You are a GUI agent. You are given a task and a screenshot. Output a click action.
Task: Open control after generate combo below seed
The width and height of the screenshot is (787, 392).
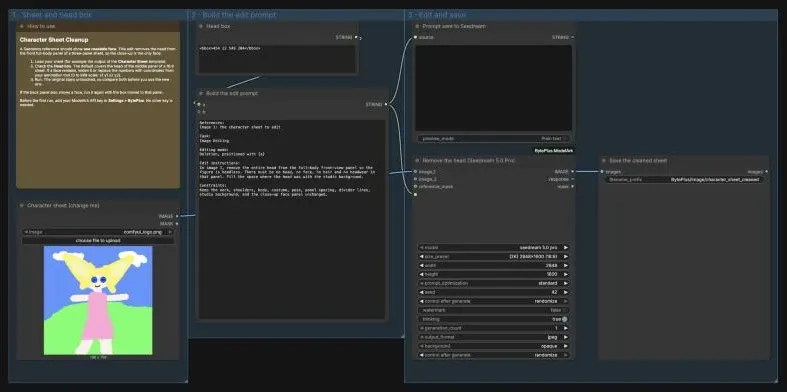(493, 301)
